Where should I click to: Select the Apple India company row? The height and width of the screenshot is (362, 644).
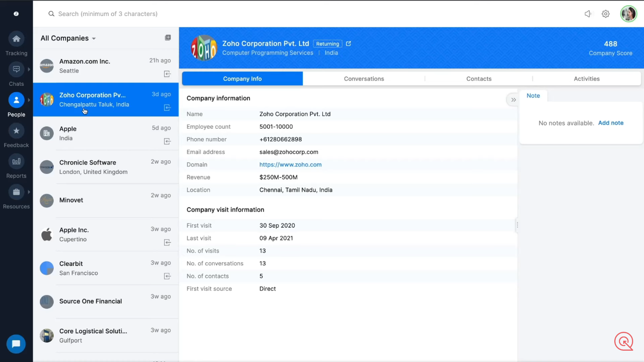click(x=106, y=133)
